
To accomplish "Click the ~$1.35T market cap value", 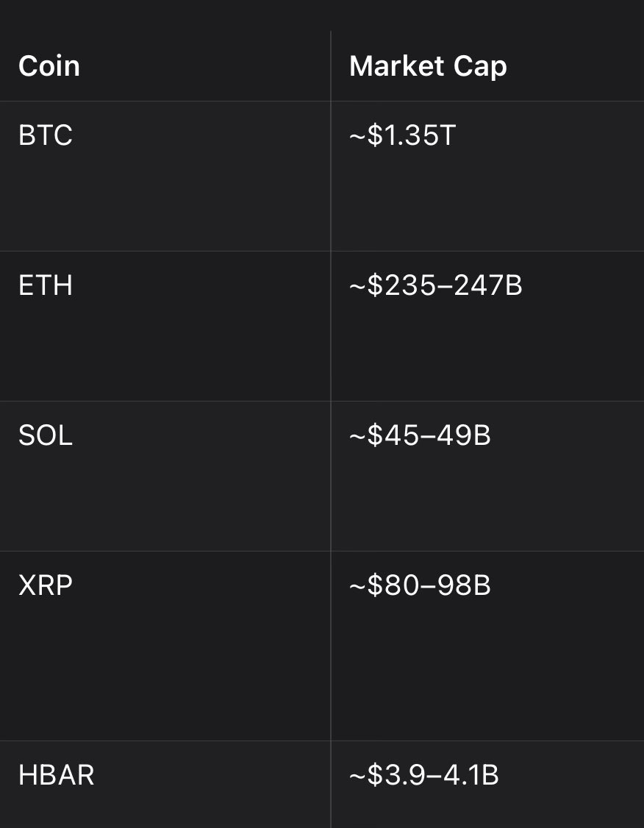I will [x=402, y=136].
